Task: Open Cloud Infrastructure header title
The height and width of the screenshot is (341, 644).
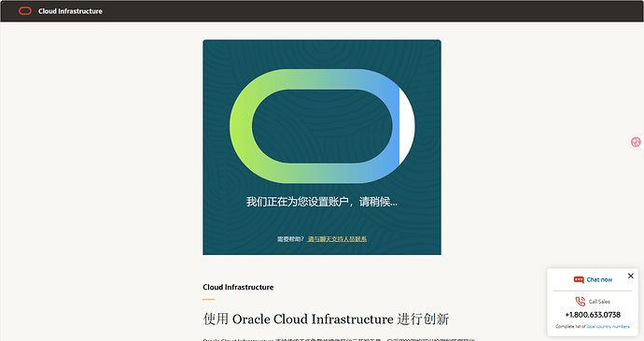Action: click(70, 11)
